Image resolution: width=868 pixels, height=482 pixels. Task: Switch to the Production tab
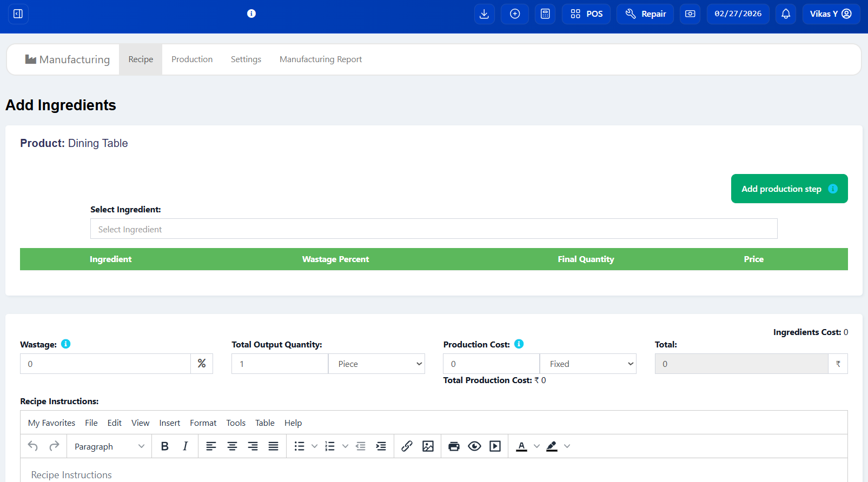192,59
